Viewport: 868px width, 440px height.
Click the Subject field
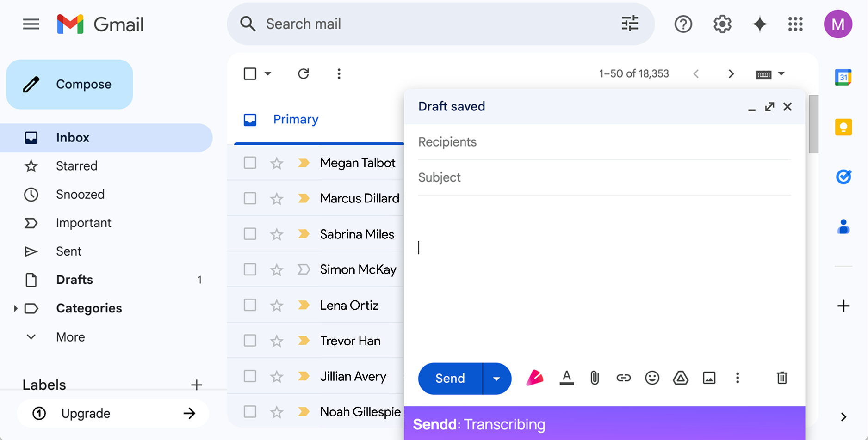tap(604, 177)
